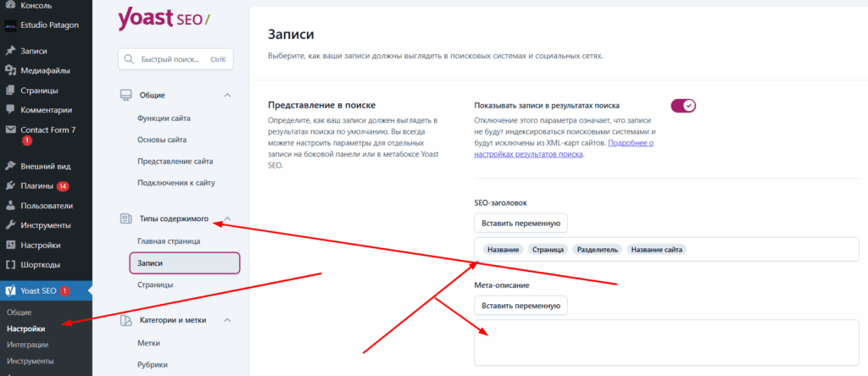Click the red badge under Contact Form 7

tap(26, 141)
